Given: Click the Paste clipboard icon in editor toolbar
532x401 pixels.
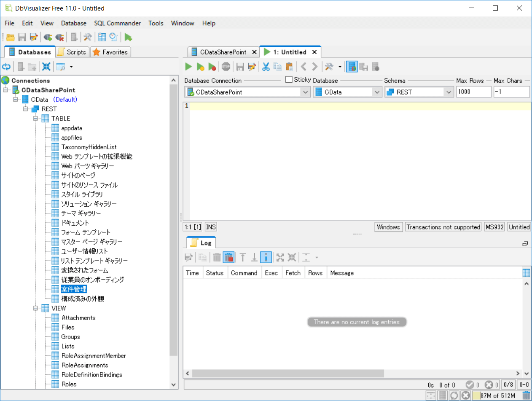Looking at the screenshot, I should click(289, 67).
